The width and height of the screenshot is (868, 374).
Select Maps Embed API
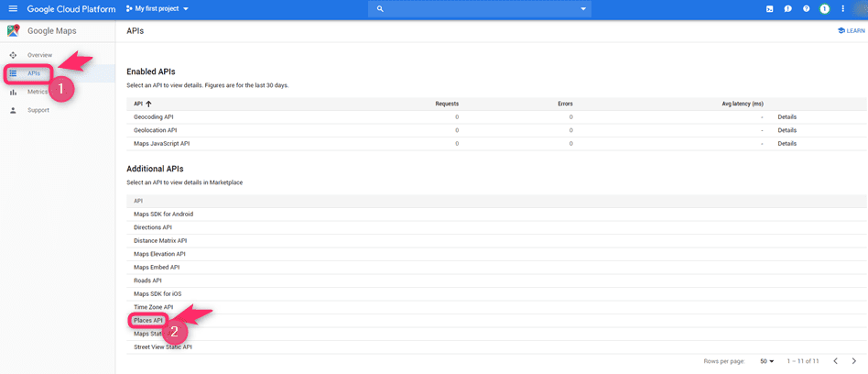157,267
